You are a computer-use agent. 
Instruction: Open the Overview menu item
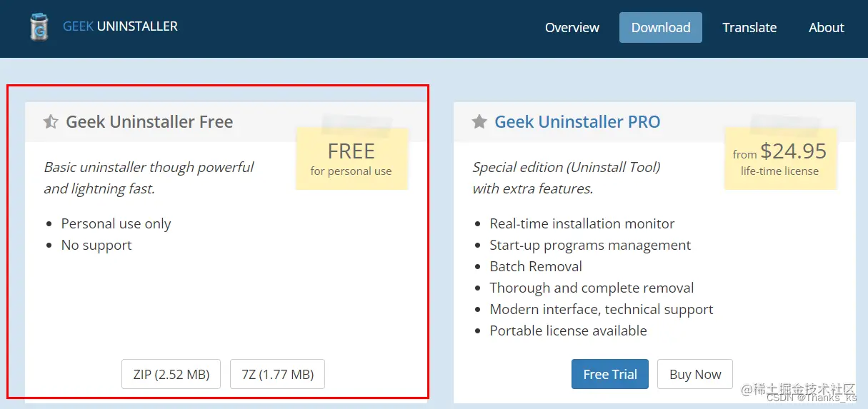coord(572,27)
